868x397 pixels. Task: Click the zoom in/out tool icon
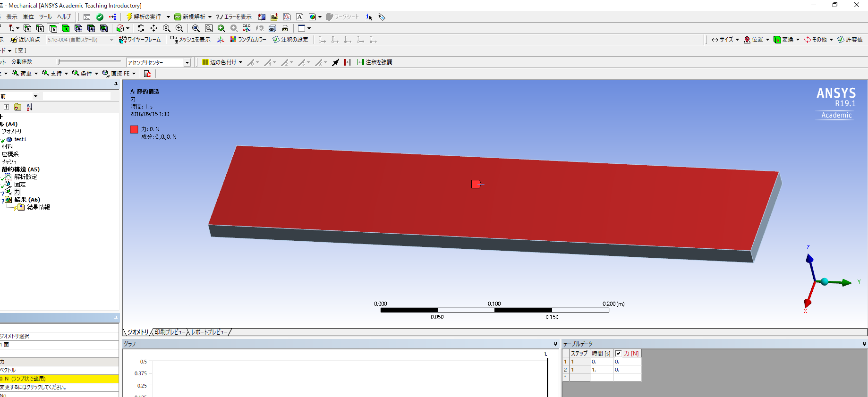click(166, 28)
